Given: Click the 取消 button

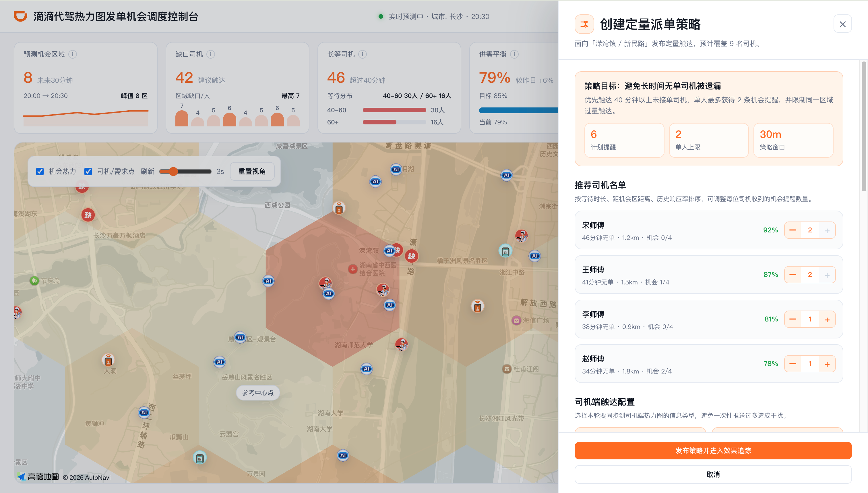Looking at the screenshot, I should 713,474.
